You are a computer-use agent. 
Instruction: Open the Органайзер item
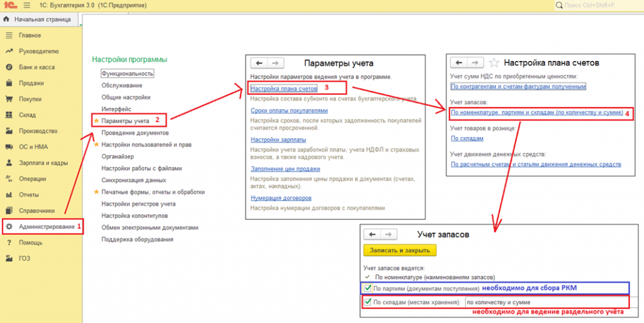coord(118,156)
